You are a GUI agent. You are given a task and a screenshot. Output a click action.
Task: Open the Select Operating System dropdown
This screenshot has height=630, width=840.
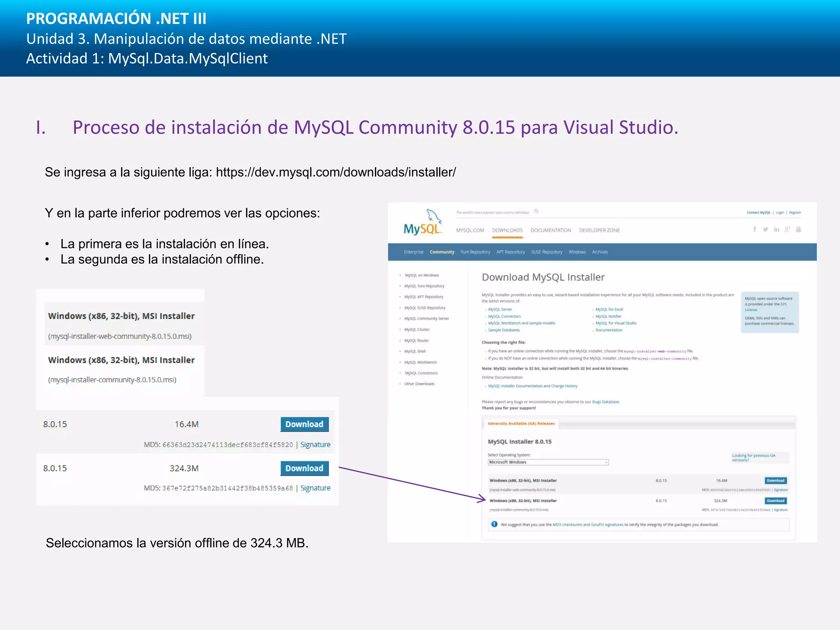(x=548, y=462)
